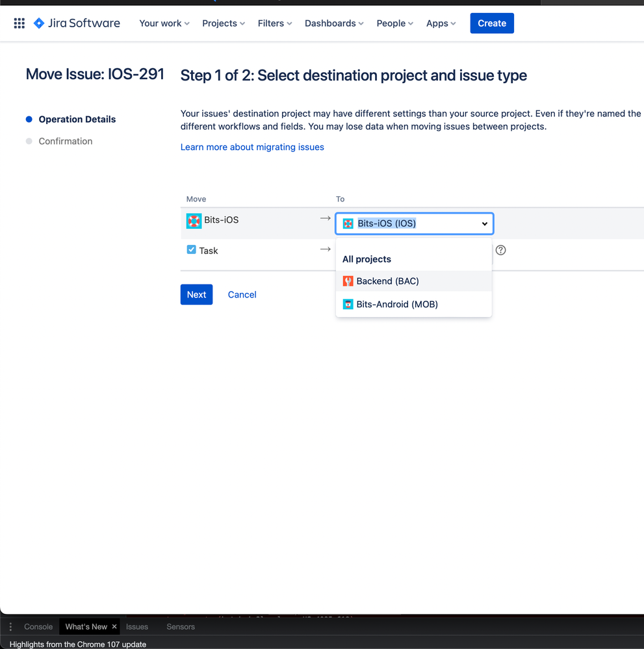The height and width of the screenshot is (649, 644).
Task: Open DevTools more options kebab menu
Action: 10,627
